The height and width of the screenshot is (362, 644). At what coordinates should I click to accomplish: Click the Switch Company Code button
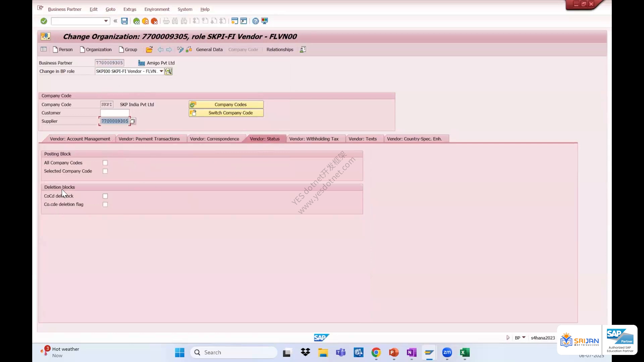pos(226,113)
